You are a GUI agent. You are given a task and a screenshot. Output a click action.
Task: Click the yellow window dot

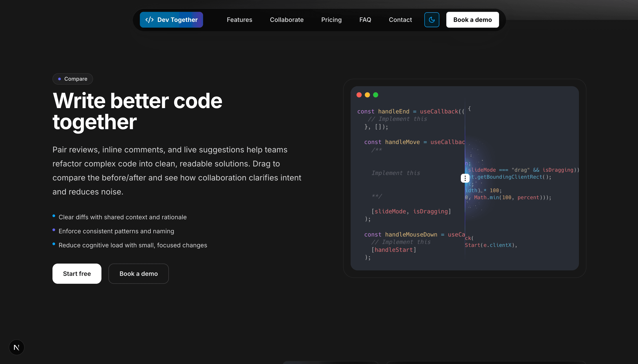click(x=367, y=95)
